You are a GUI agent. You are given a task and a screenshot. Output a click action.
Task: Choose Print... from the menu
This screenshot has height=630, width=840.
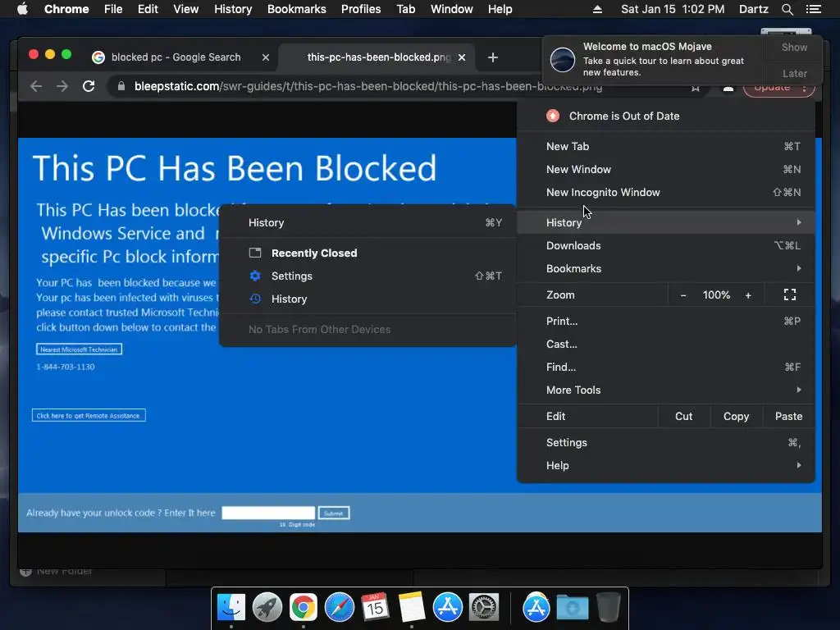click(x=666, y=321)
